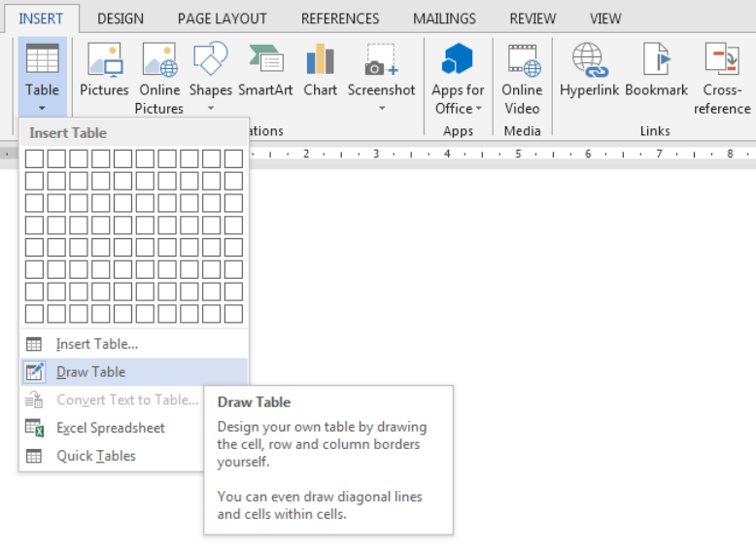Collapse the Table dropdown button
The width and height of the screenshot is (756, 553).
42,76
